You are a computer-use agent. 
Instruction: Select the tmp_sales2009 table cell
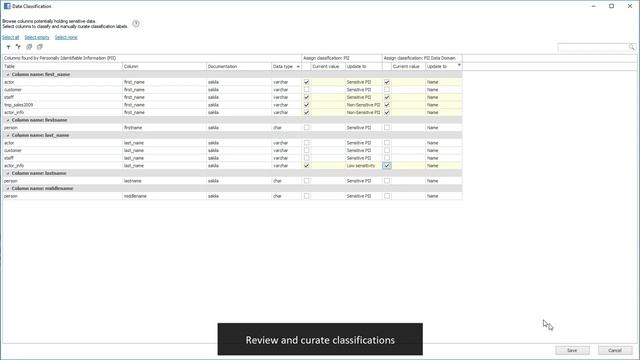click(x=62, y=105)
